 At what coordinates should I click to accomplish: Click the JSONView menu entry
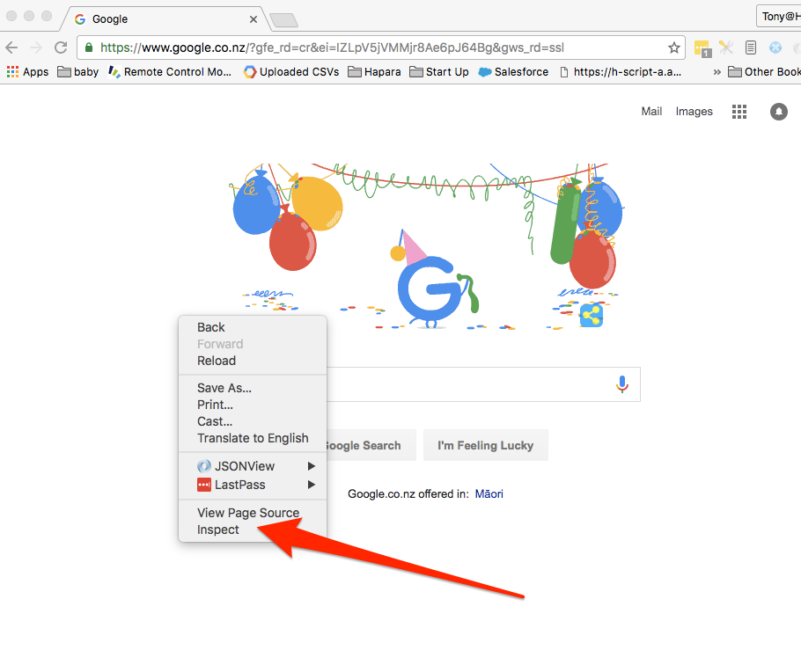click(253, 466)
